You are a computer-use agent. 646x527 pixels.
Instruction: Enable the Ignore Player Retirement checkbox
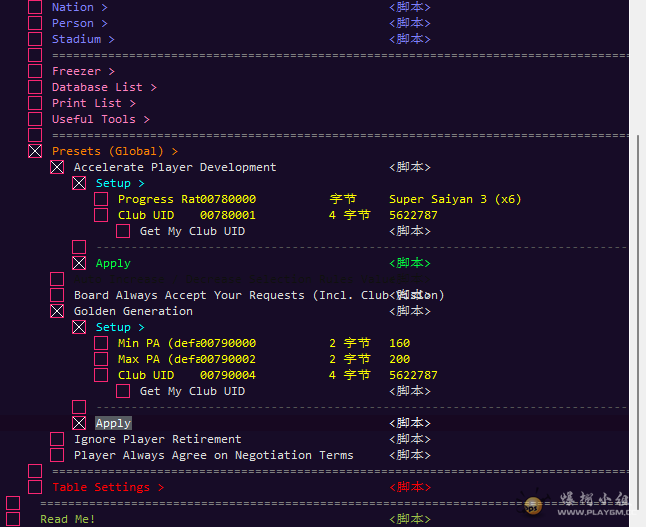[x=57, y=439]
